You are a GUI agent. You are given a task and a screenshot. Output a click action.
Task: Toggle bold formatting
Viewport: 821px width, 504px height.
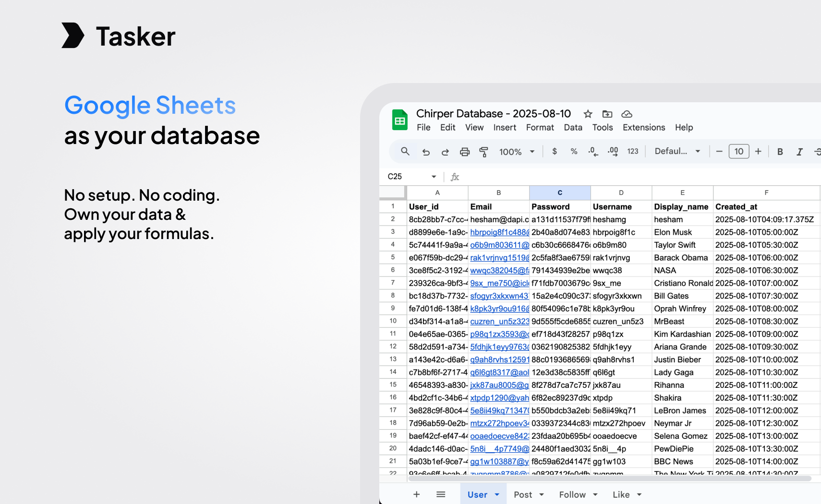pos(780,152)
